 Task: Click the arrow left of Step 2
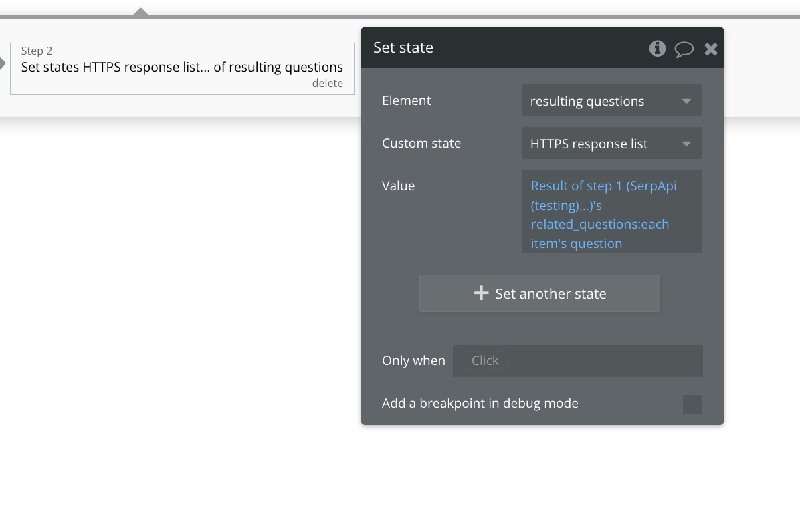(x=3, y=64)
